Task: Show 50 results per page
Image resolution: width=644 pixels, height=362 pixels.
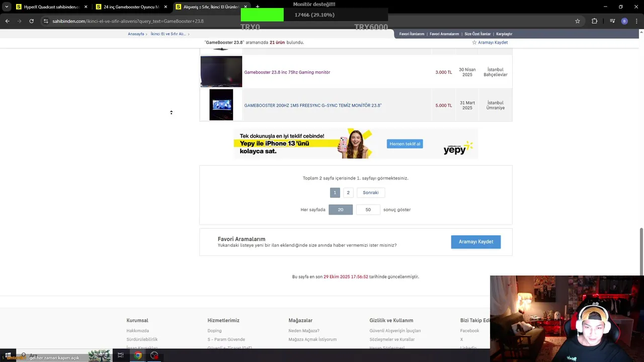Action: pyautogui.click(x=368, y=210)
